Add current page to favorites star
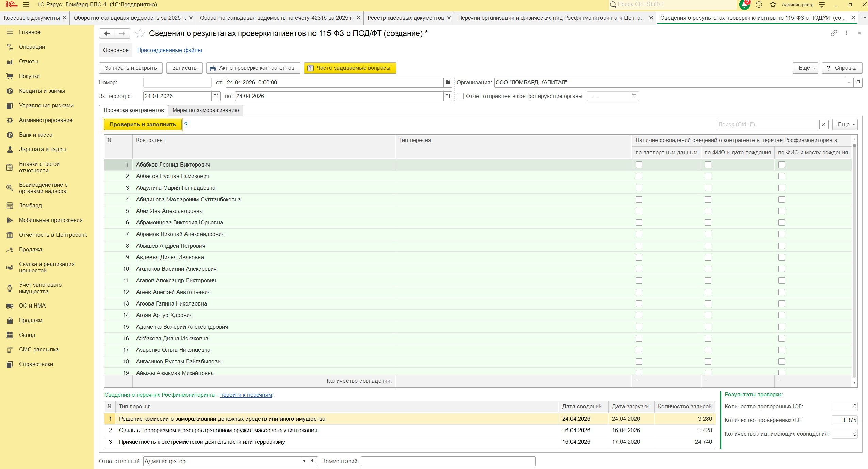This screenshot has height=469, width=868. [x=140, y=33]
